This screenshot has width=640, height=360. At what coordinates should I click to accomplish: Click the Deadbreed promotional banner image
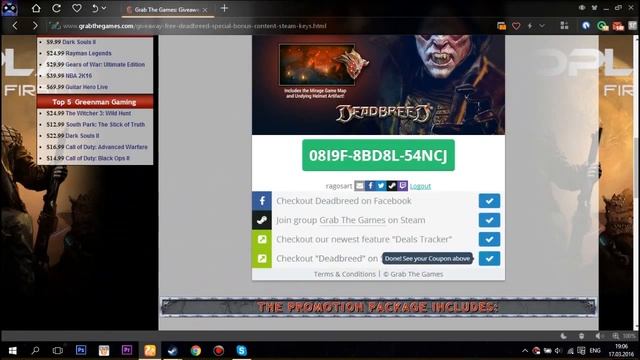click(x=378, y=85)
